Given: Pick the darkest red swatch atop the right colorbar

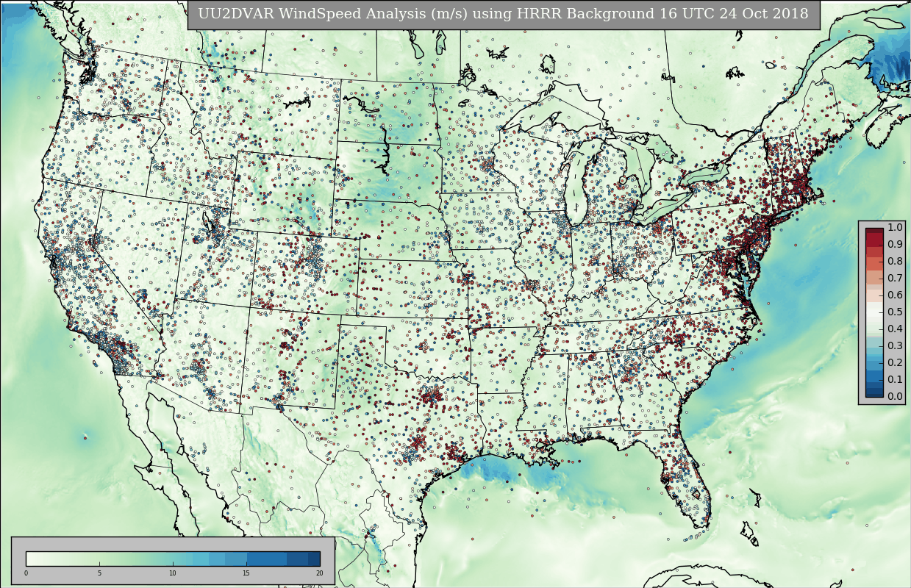Looking at the screenshot, I should point(874,232).
